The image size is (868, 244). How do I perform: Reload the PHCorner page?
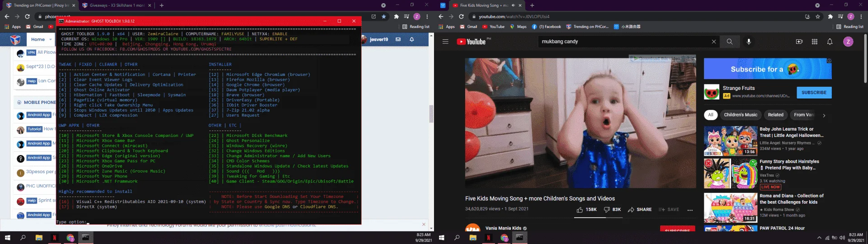[27, 17]
